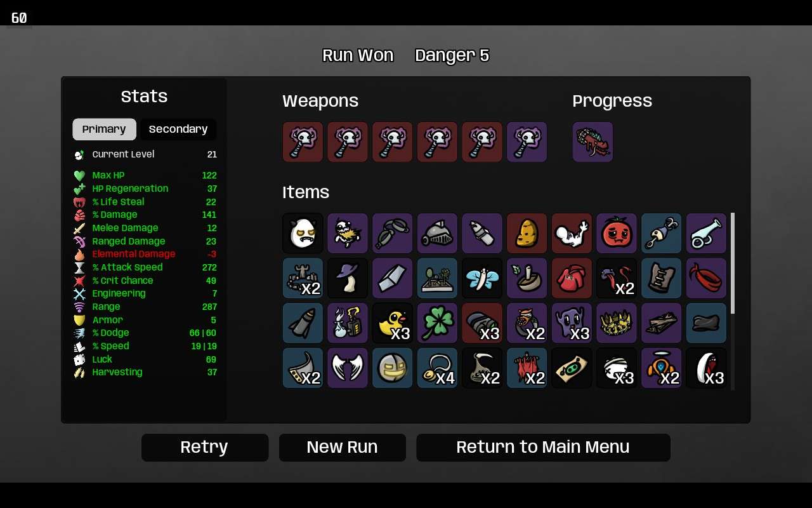
Task: Click the yellow rubber duck item x3
Action: [392, 323]
